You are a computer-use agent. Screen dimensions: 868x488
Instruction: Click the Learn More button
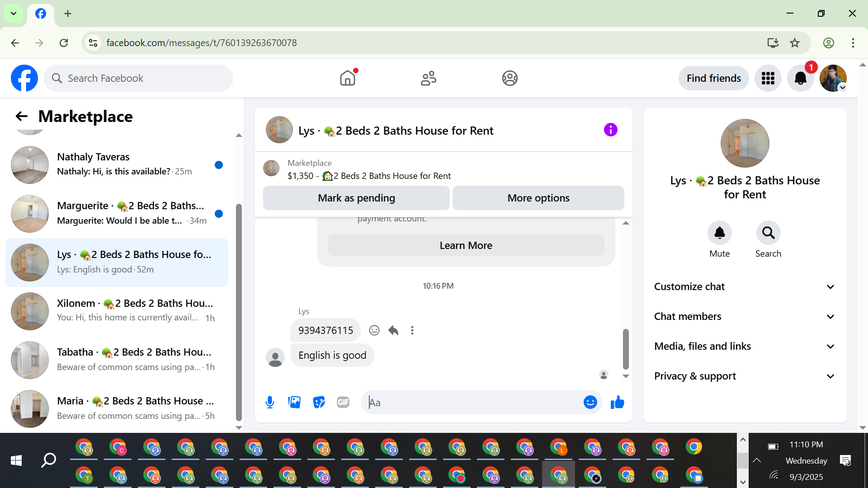(466, 245)
